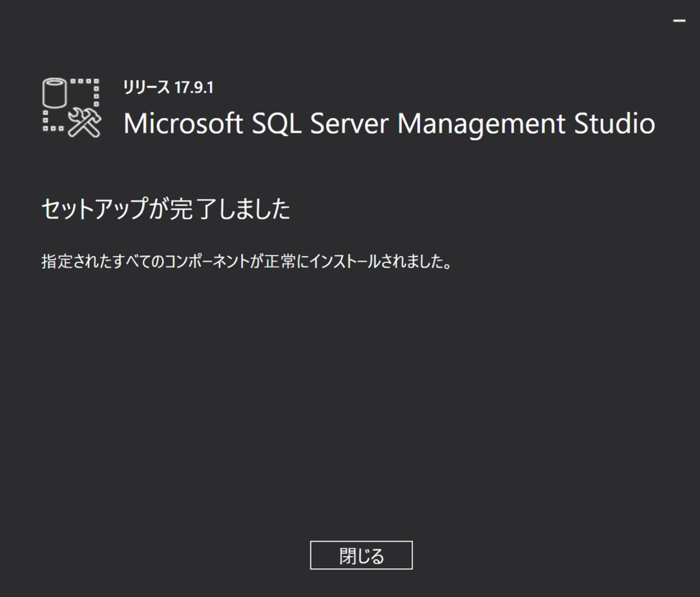
Task: Click the 閉じる button to close setup
Action: (x=361, y=555)
